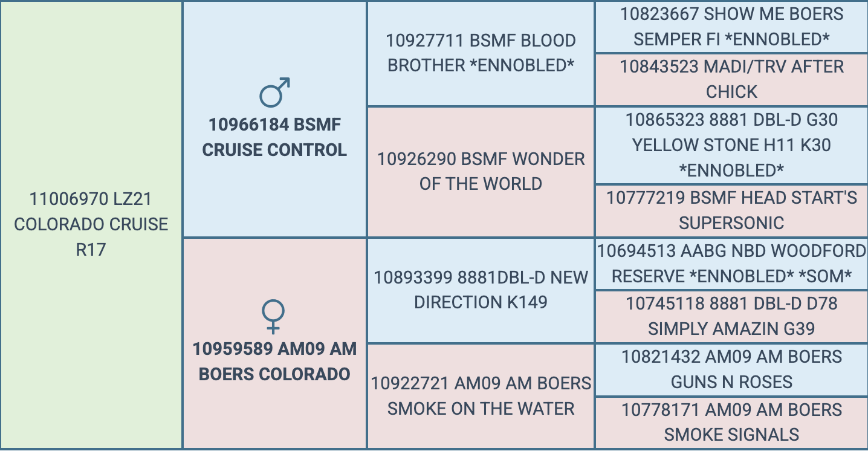Select 10745118 8881 DBL-D D78 Simply Amazin
This screenshot has width=868, height=451.
point(731,316)
